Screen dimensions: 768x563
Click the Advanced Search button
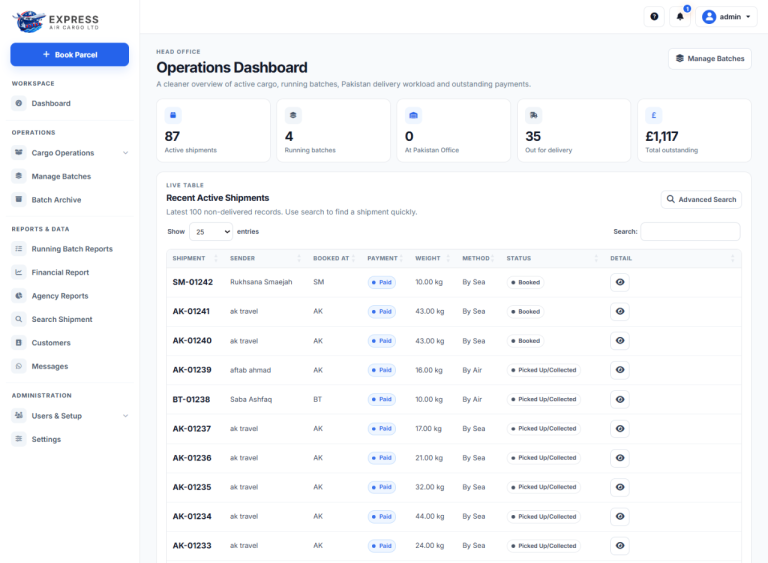[x=701, y=199]
